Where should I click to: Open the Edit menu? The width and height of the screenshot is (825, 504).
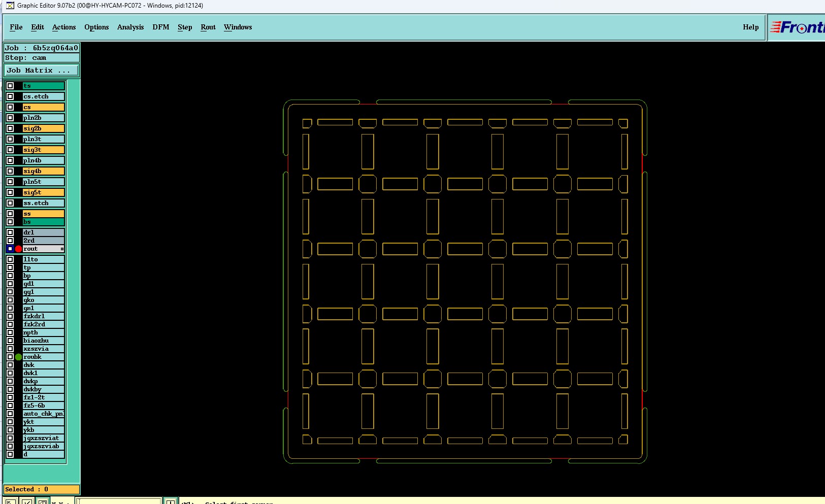37,27
